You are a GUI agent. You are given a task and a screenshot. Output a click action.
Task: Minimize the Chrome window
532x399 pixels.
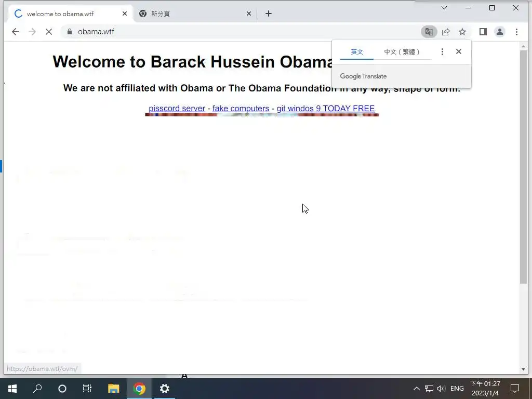pyautogui.click(x=468, y=8)
